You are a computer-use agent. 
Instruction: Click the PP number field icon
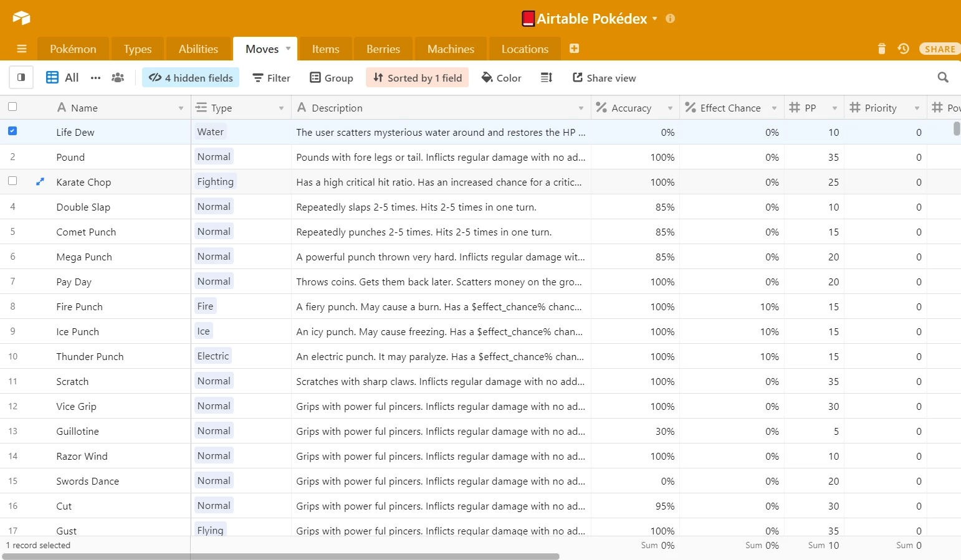click(x=795, y=108)
